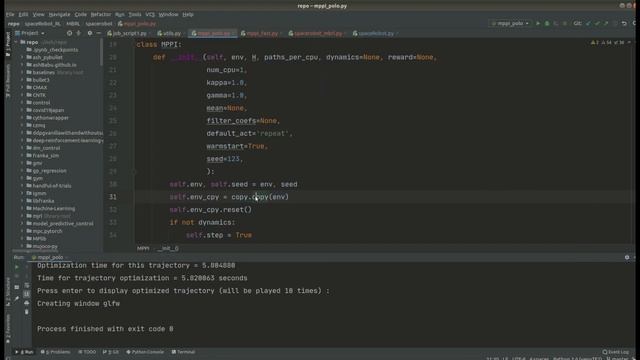The image size is (640, 360).
Task: Open the Git tool window button at bottom
Action: pos(111,352)
